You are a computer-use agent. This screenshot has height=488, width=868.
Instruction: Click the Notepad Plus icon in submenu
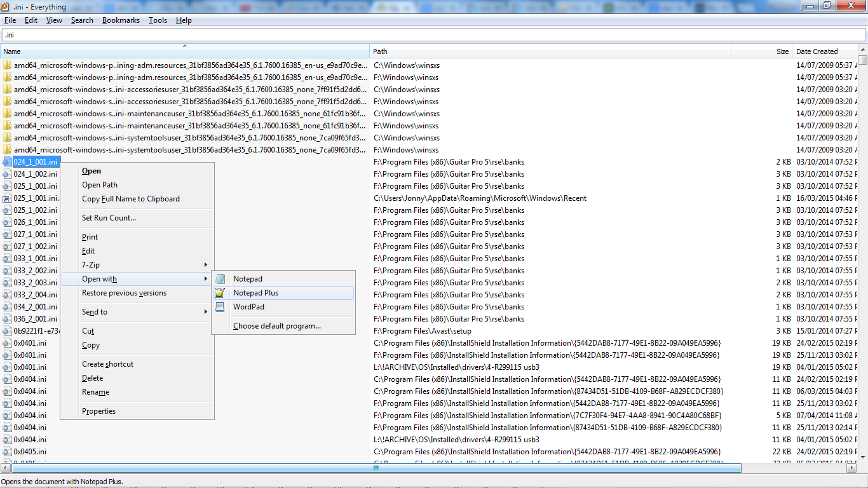(220, 293)
